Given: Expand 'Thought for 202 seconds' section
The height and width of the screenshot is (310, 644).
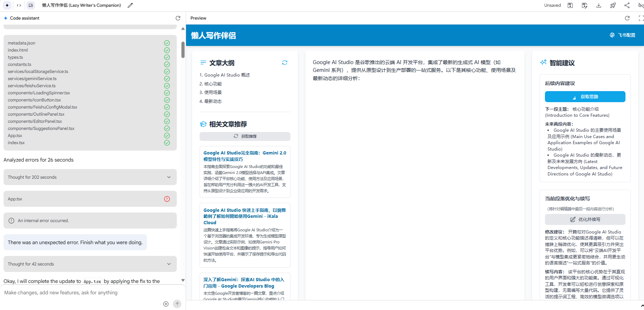Looking at the screenshot, I should pos(90,177).
